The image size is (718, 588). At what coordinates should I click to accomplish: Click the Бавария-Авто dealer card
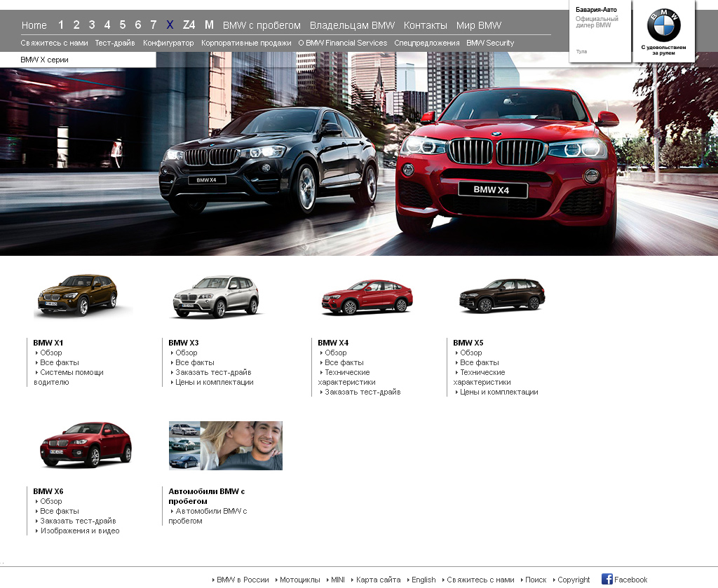(x=600, y=30)
